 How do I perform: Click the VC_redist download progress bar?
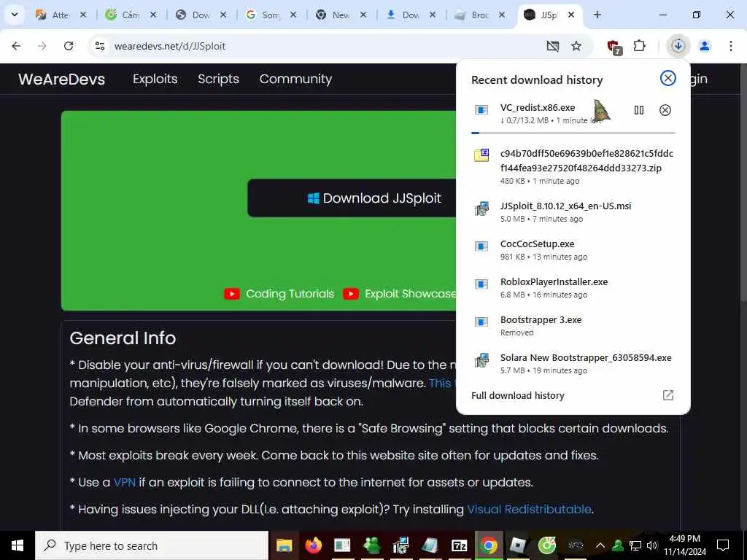click(x=573, y=133)
